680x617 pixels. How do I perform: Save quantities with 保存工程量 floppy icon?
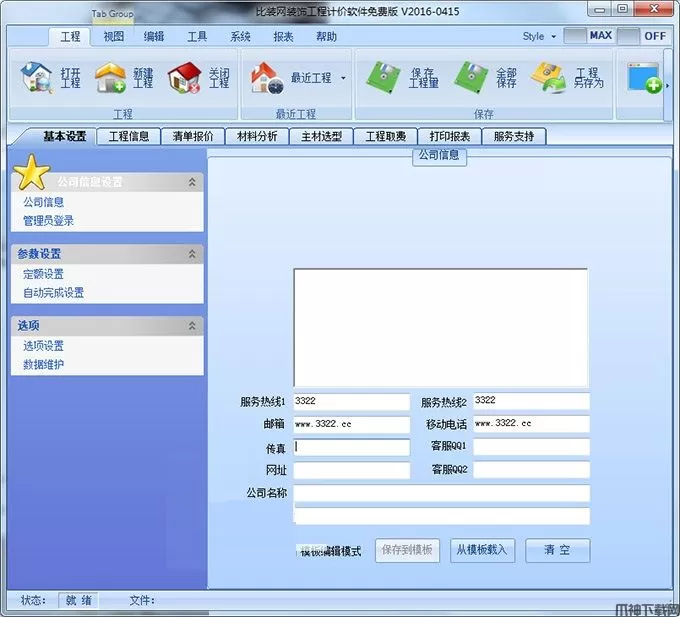[382, 78]
